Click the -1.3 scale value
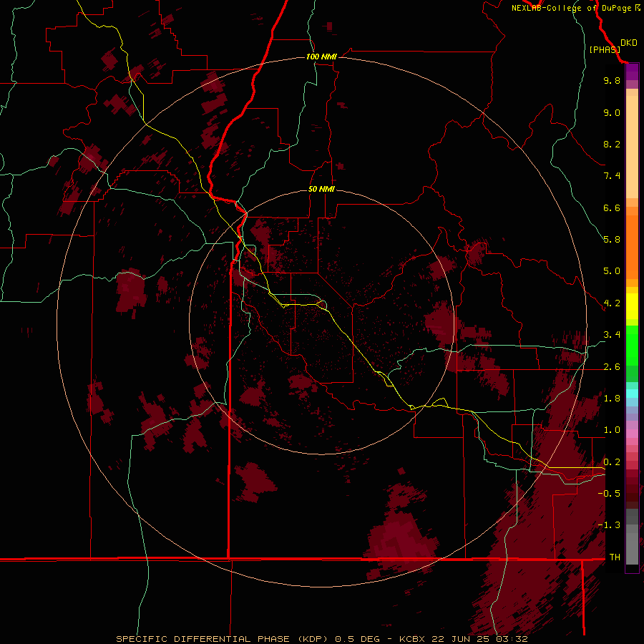This screenshot has width=644, height=644. pos(609,525)
